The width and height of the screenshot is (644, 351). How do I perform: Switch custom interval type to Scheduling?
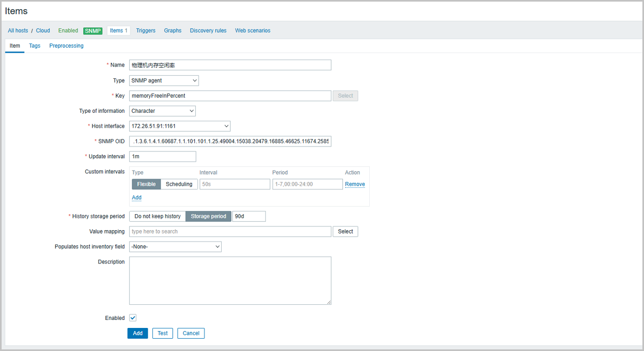[179, 184]
